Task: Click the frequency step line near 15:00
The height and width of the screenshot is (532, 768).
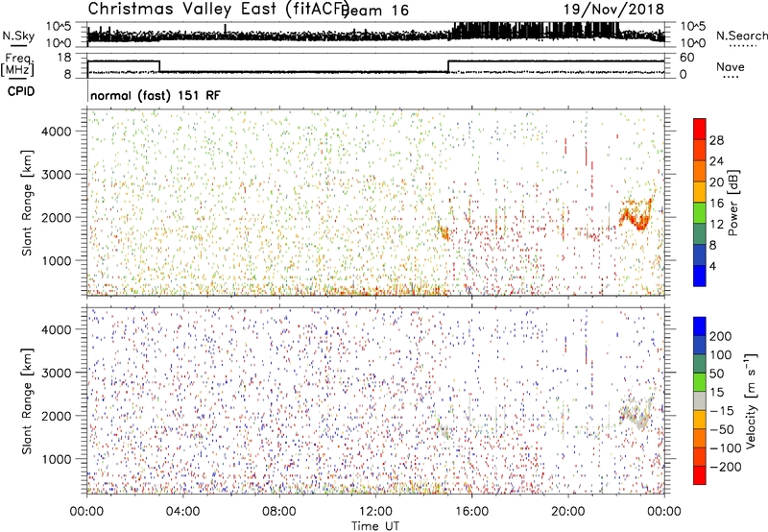Action: (448, 66)
